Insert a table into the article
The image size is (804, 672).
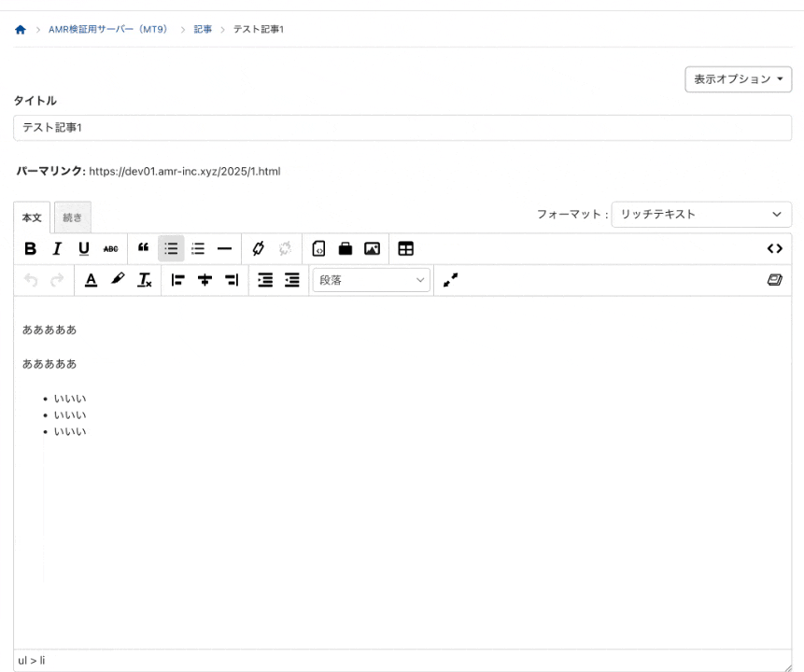click(406, 248)
